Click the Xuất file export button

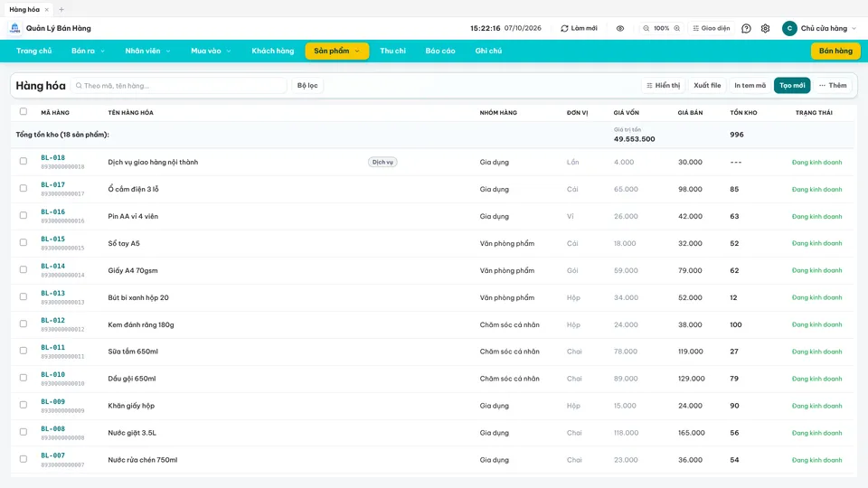707,86
